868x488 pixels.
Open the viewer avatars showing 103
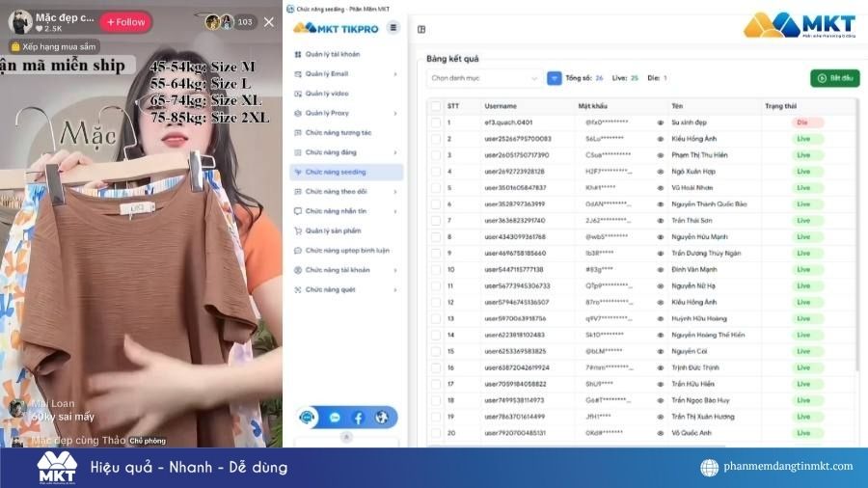point(231,22)
